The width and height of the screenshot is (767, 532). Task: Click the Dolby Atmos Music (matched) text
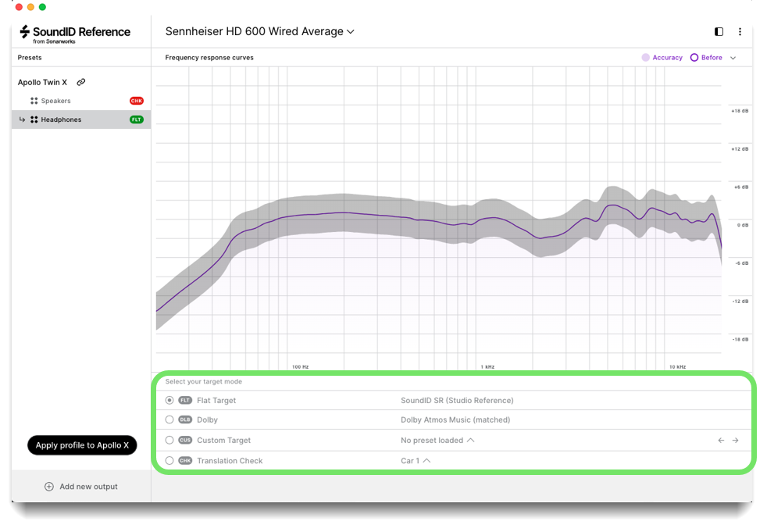click(455, 420)
